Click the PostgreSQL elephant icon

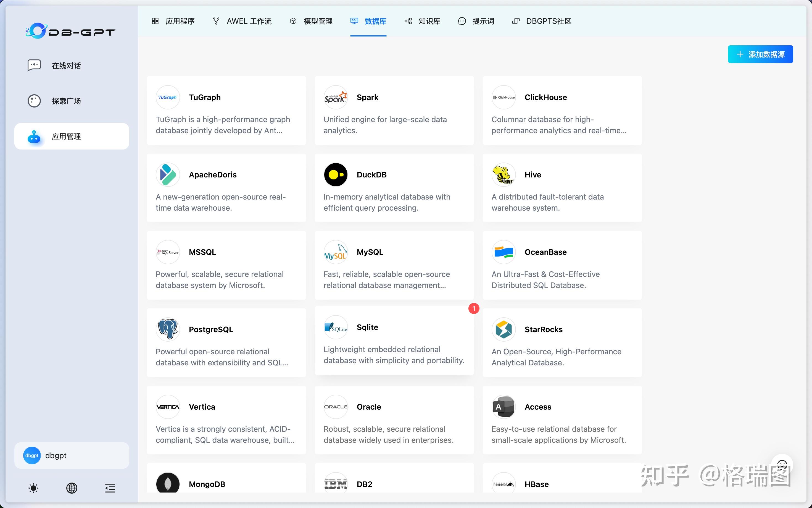tap(167, 329)
